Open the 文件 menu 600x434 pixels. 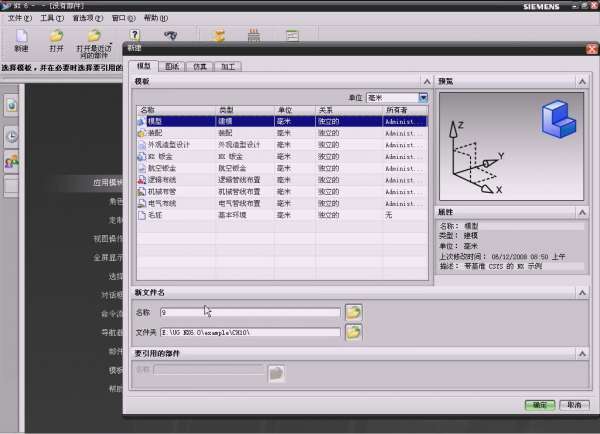20,18
